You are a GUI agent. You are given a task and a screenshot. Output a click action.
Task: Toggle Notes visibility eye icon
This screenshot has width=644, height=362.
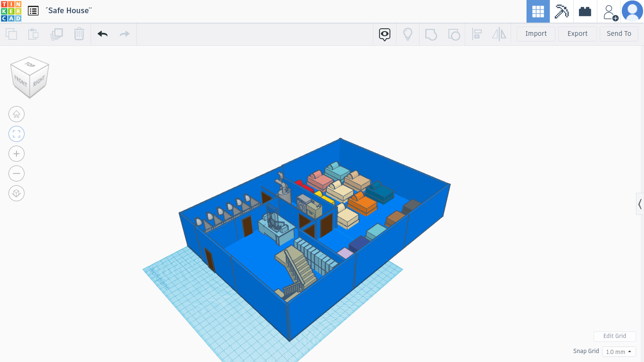pos(385,34)
